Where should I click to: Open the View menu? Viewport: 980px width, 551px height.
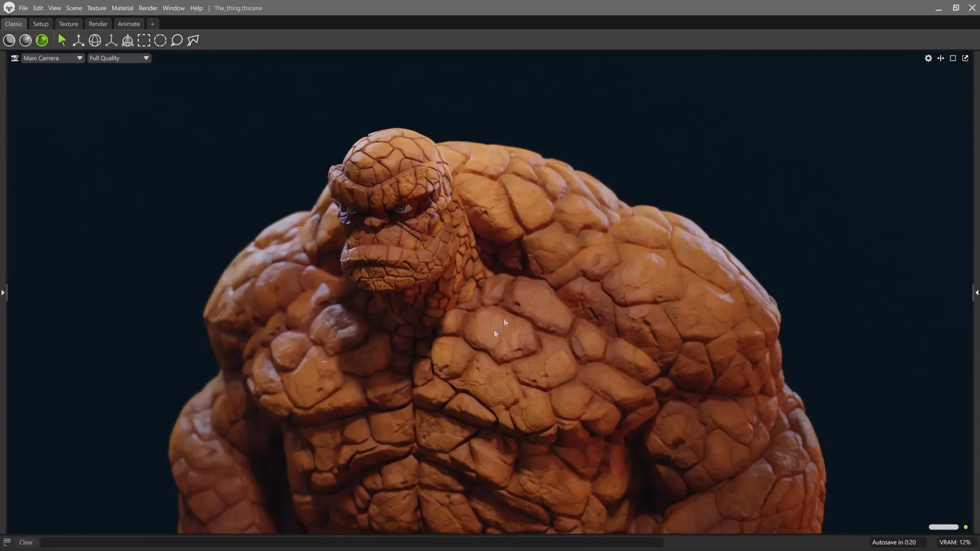(55, 8)
